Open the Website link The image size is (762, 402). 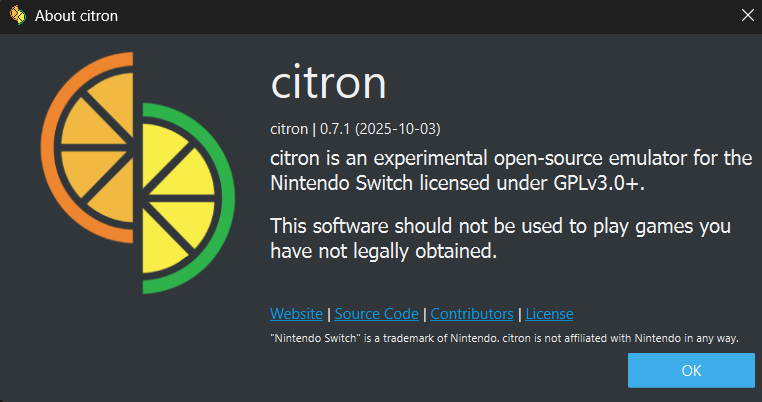296,314
